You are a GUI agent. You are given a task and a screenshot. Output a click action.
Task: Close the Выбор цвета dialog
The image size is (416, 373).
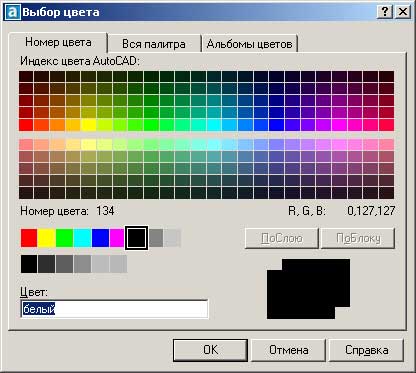click(402, 12)
